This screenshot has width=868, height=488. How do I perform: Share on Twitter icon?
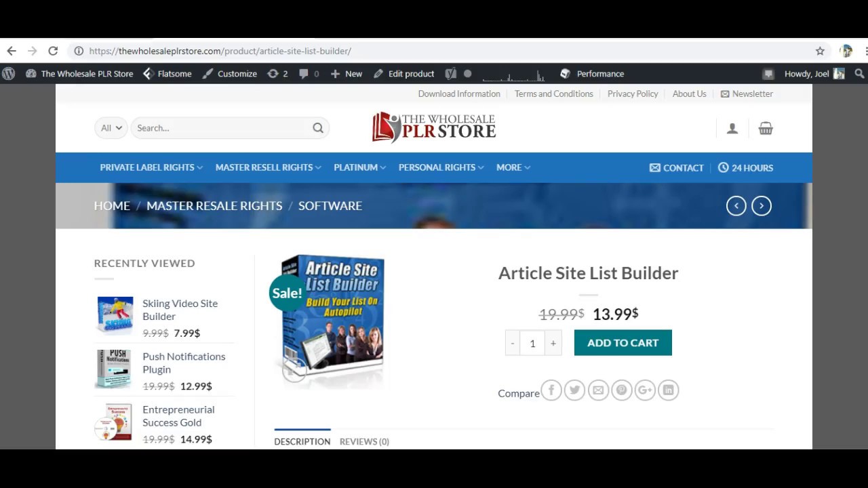click(x=574, y=390)
